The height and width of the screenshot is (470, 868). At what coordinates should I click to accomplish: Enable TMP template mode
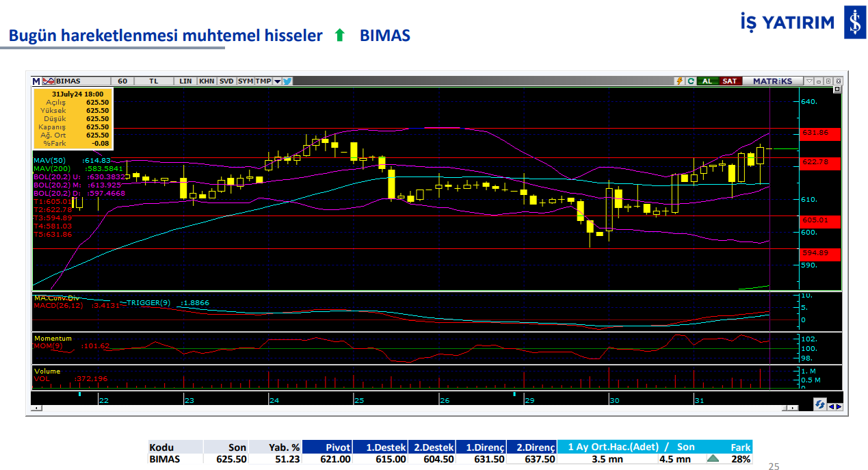[x=263, y=81]
